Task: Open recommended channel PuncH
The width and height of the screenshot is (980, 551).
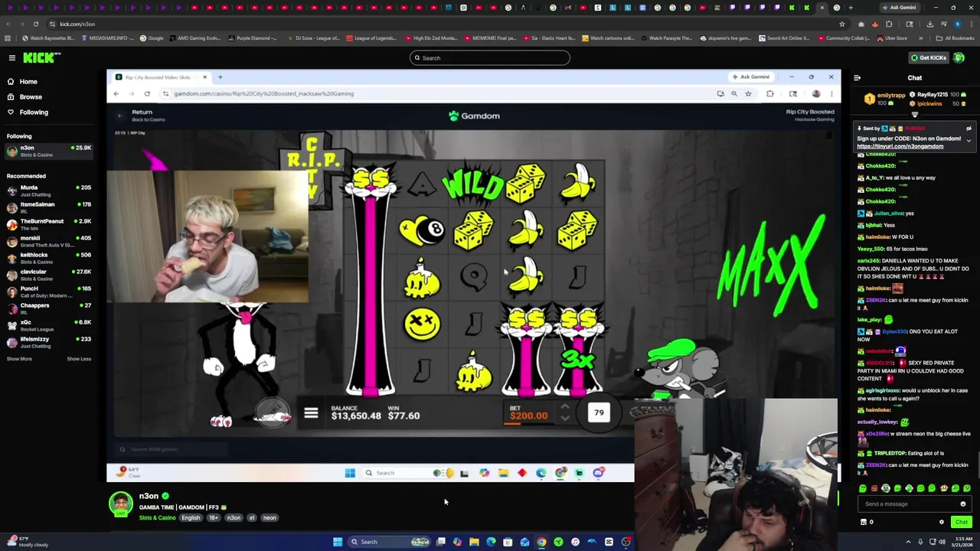Action: tap(47, 292)
